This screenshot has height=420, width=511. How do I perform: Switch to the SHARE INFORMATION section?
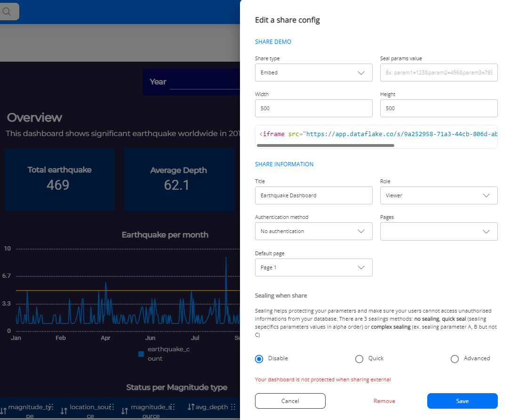[x=284, y=164]
